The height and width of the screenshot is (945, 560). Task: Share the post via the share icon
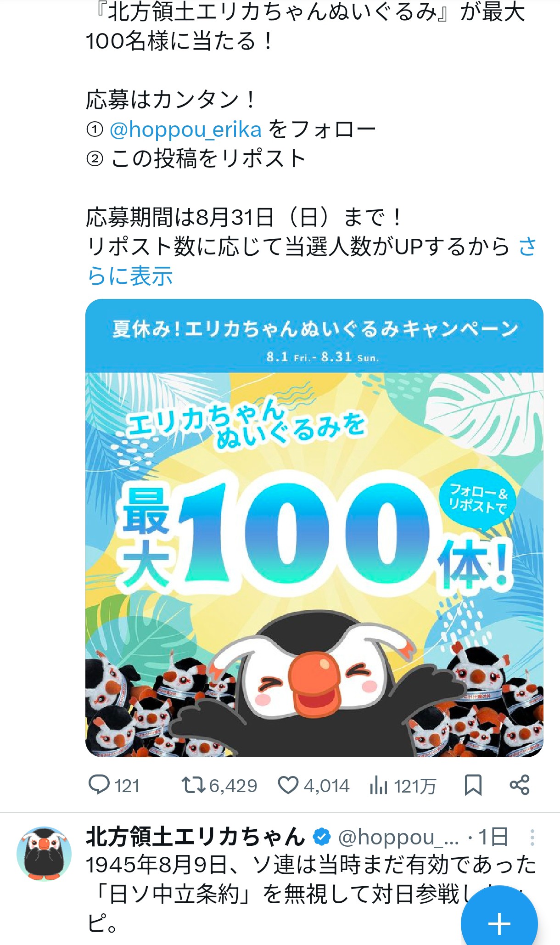click(520, 785)
